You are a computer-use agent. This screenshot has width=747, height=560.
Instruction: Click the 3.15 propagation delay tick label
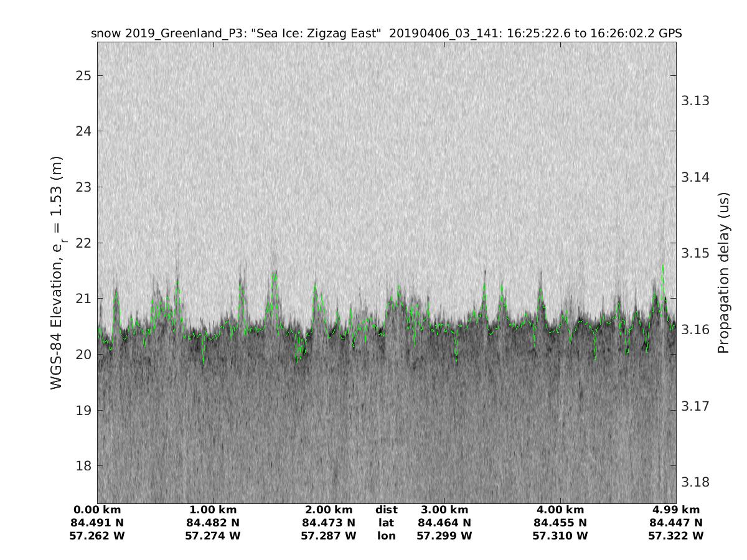(696, 253)
